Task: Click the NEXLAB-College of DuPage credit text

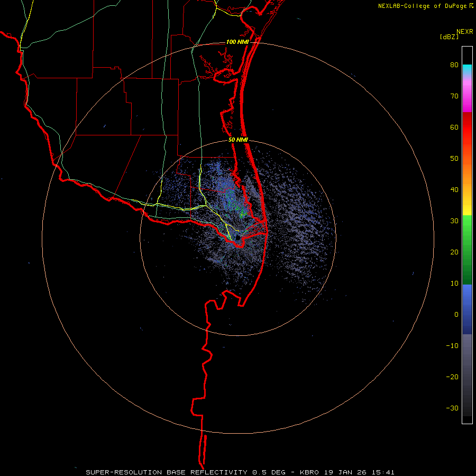Action: 422,6
